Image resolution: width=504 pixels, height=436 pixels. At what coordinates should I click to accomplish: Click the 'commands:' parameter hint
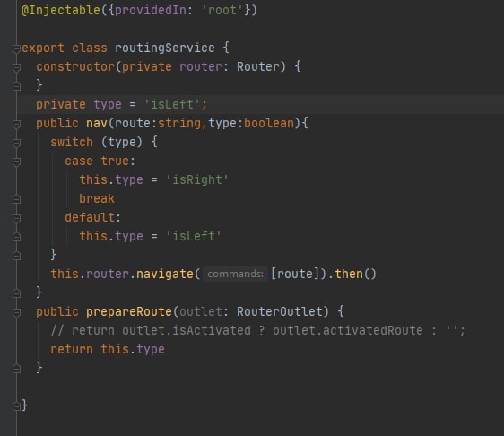click(235, 274)
